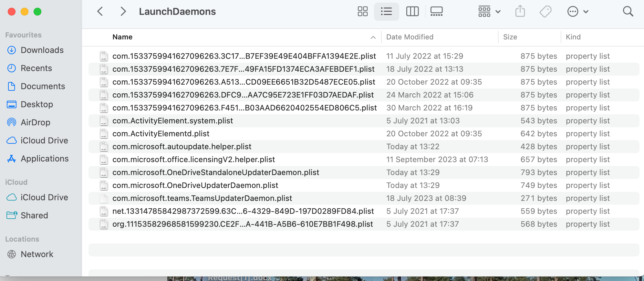
Task: Switch to column view in toolbar
Action: [x=412, y=11]
